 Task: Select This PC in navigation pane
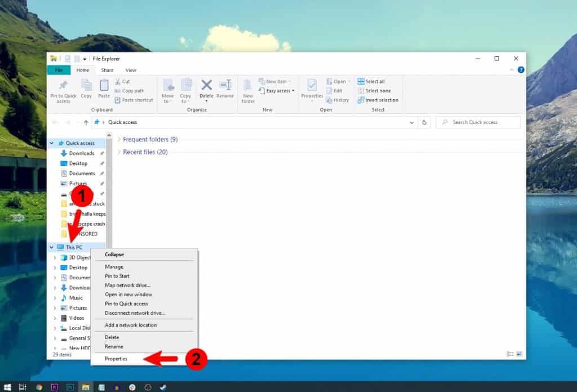pos(74,247)
